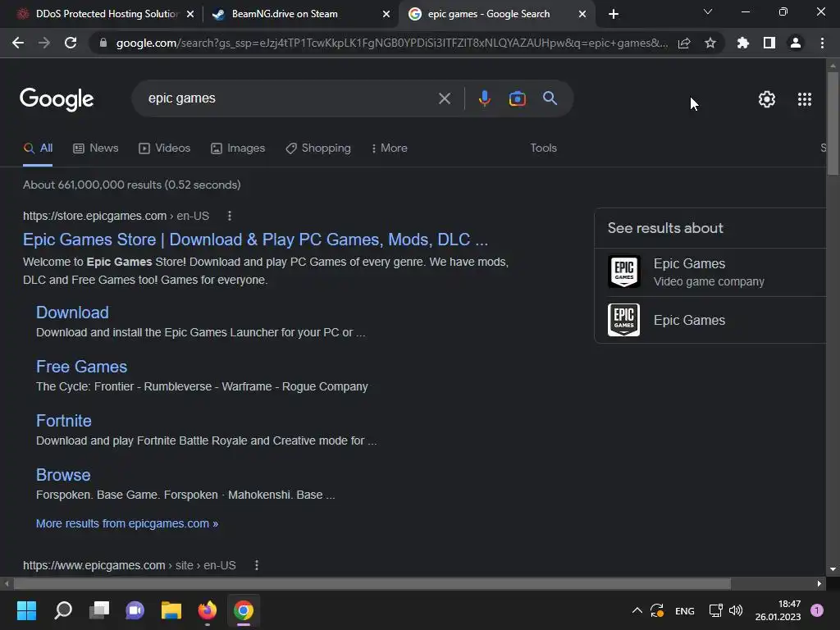Open Windows Start menu
The height and width of the screenshot is (630, 840).
point(27,610)
